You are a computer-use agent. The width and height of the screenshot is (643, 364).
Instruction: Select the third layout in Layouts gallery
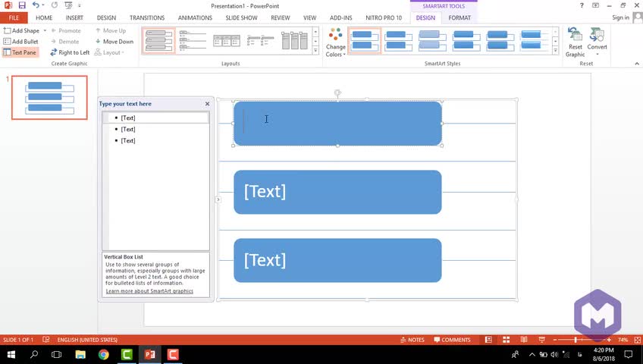227,41
